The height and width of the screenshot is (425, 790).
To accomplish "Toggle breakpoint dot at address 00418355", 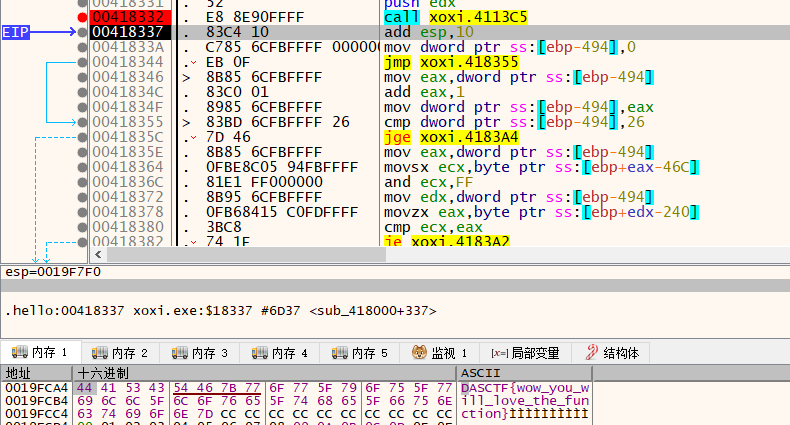I will click(x=82, y=122).
